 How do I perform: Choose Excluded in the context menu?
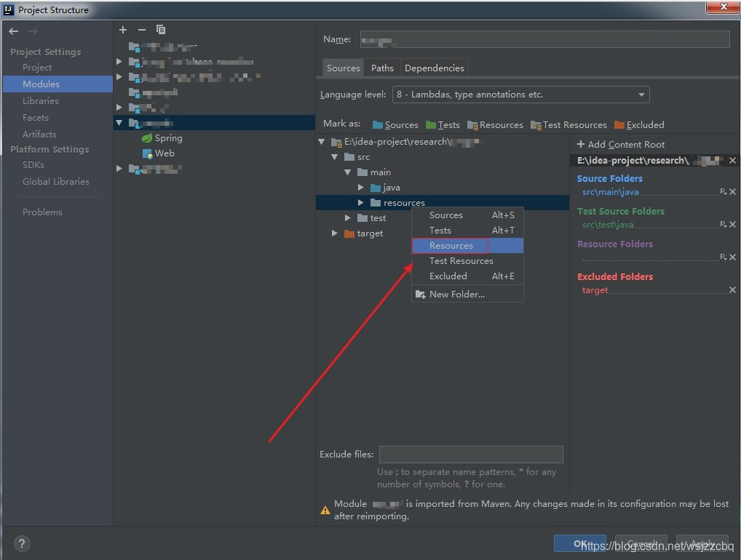tap(467, 276)
